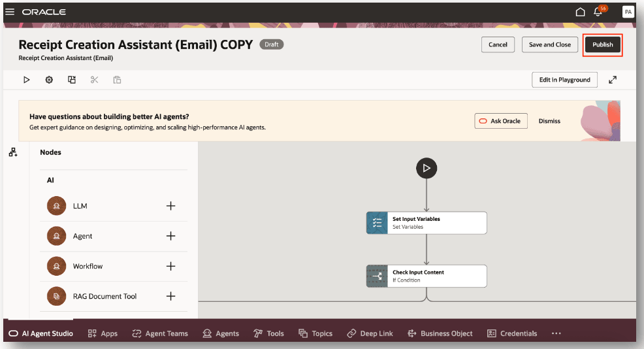Screen dimensions: 644x349
Task: Open the PA user profile avatar
Action: (x=628, y=12)
